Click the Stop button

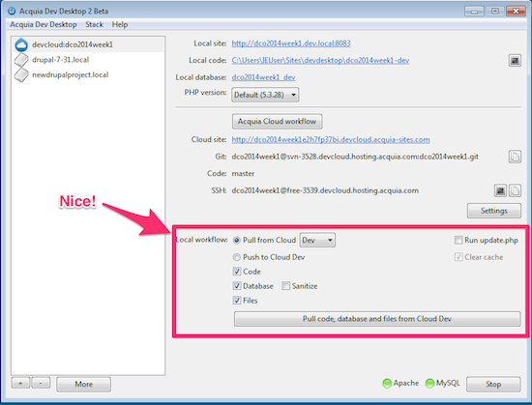pos(493,384)
